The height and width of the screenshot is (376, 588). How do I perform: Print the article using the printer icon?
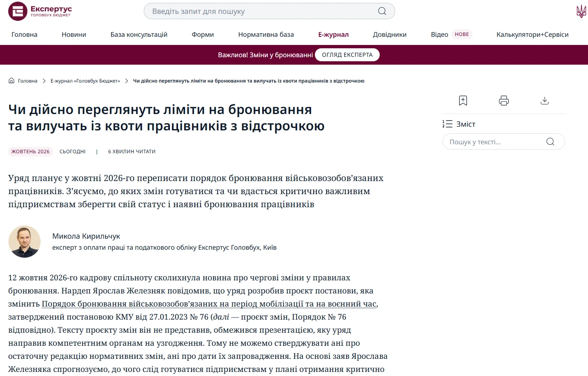tap(504, 101)
